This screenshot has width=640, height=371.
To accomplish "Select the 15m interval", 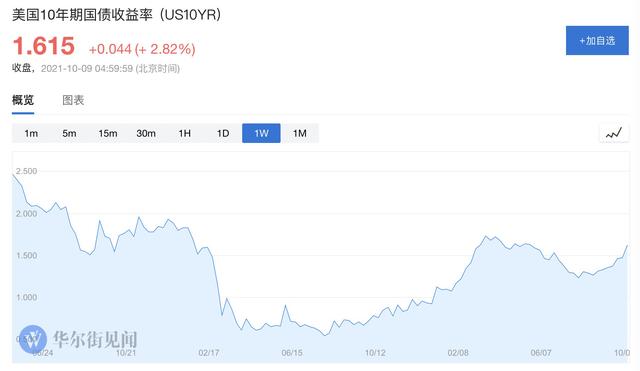I will pos(108,133).
